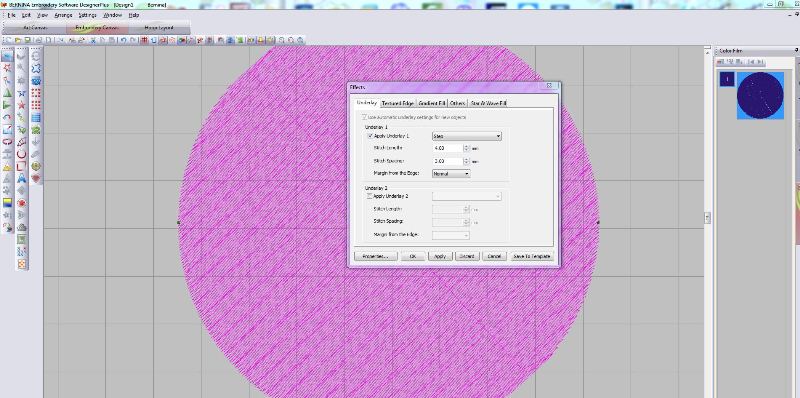Click Stitch Length stepper arrows
The height and width of the screenshot is (398, 800).
[x=466, y=148]
